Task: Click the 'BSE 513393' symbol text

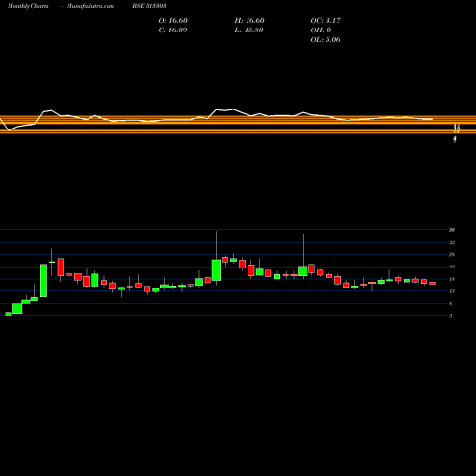Action: (149, 6)
